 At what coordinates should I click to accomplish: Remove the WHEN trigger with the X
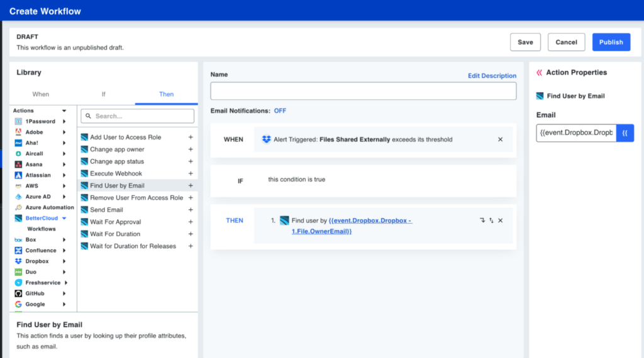pos(500,139)
